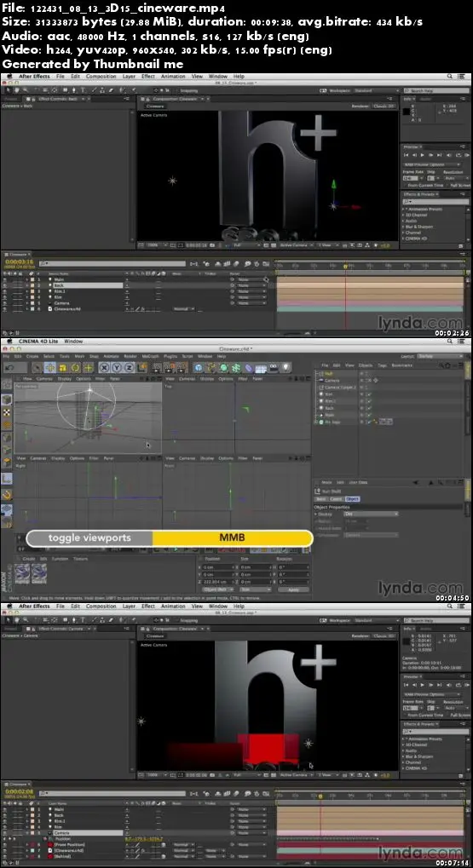Open the Animation menu in 00:07:14 frame
Screen dimensions: 473x868
tap(173, 606)
